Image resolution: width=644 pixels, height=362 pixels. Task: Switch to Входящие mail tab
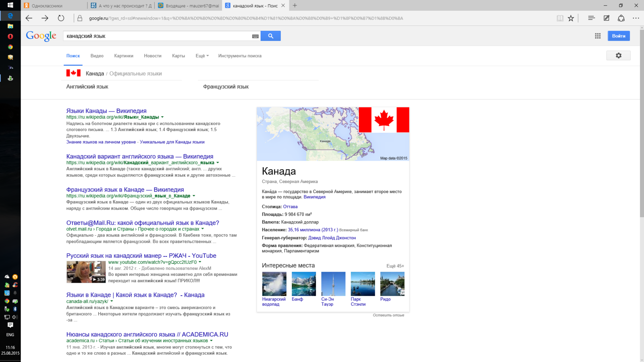coord(188,6)
